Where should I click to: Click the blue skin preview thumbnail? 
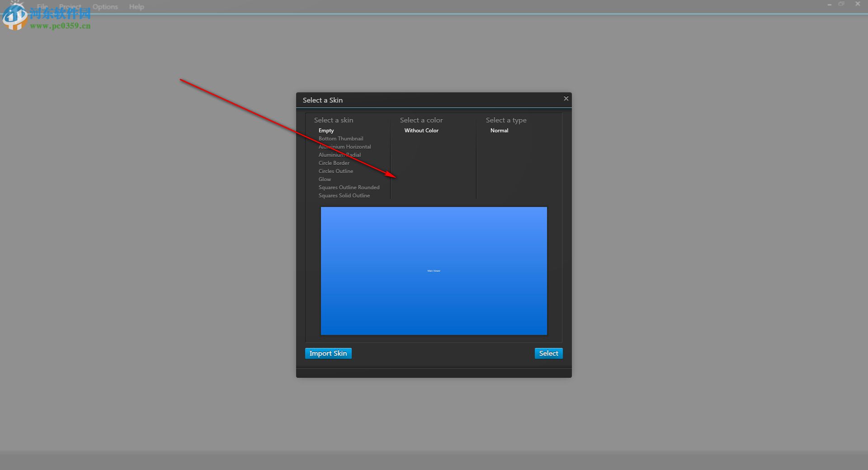click(434, 271)
